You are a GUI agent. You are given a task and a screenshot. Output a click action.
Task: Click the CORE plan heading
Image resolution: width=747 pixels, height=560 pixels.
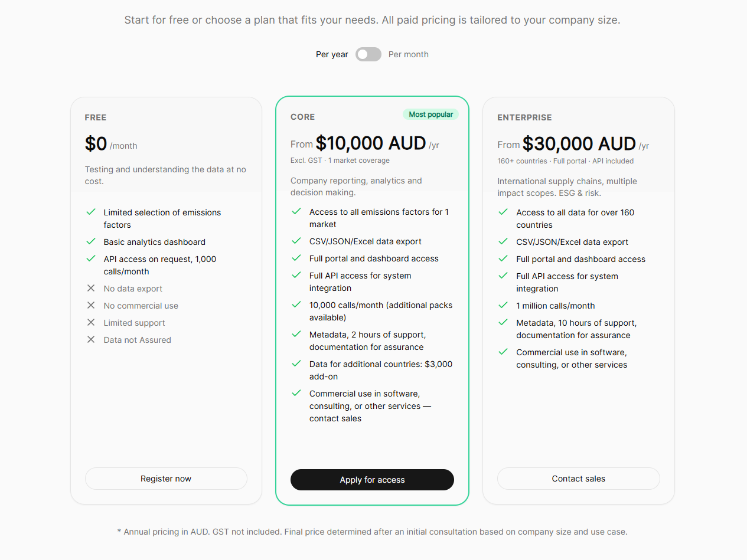[x=302, y=117]
